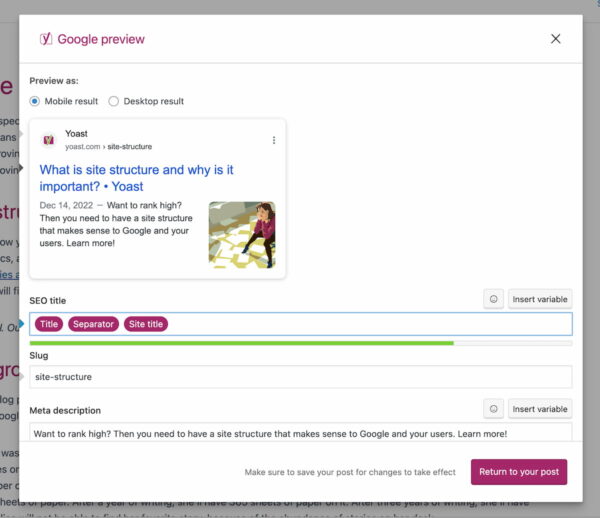Close the Google preview dialog
The height and width of the screenshot is (518, 600).
point(555,39)
